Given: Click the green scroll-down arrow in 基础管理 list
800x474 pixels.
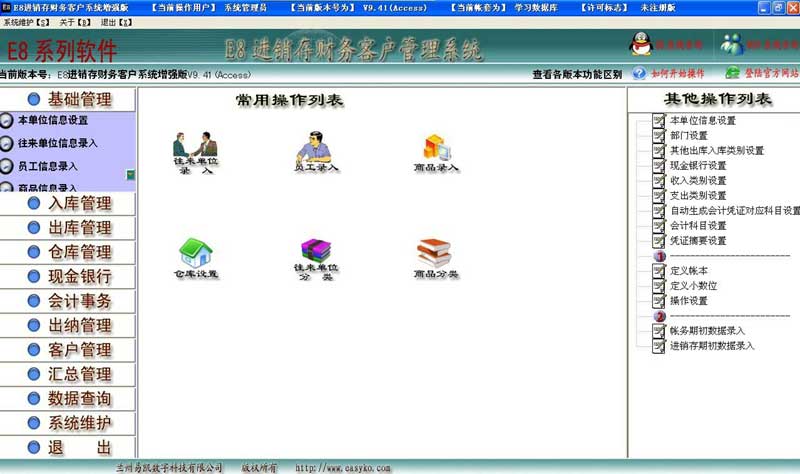Looking at the screenshot, I should [x=131, y=174].
